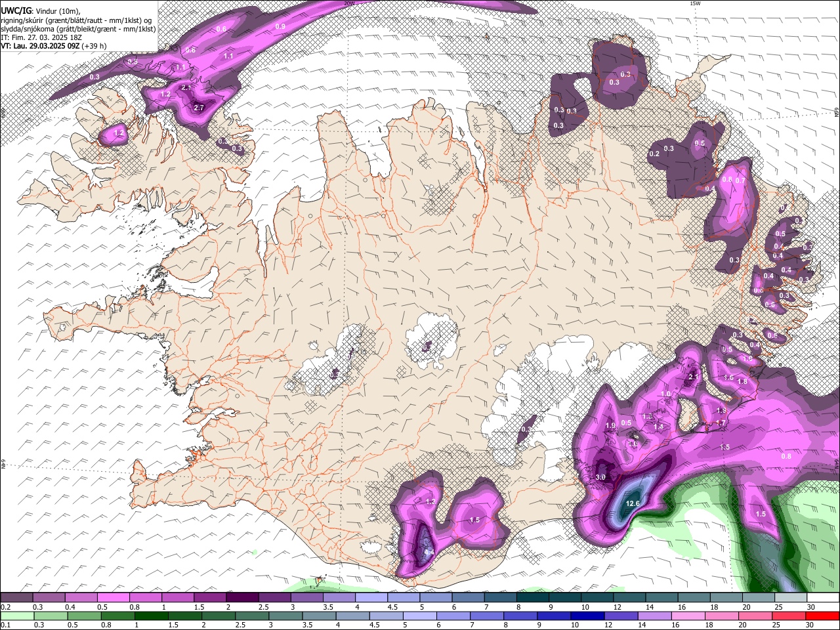Click the 0.9 value in the northern band
This screenshot has height=630, width=840.
(280, 26)
